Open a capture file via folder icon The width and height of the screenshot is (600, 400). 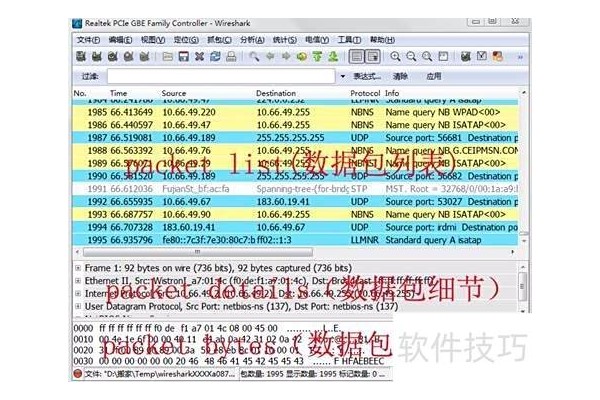point(168,57)
